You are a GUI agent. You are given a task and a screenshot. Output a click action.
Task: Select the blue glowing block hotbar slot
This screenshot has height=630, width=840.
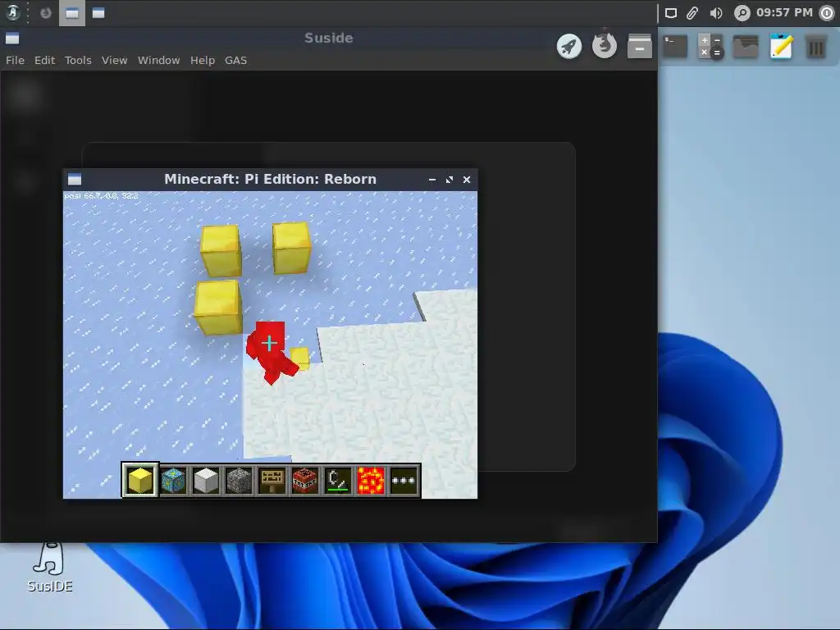tap(173, 480)
